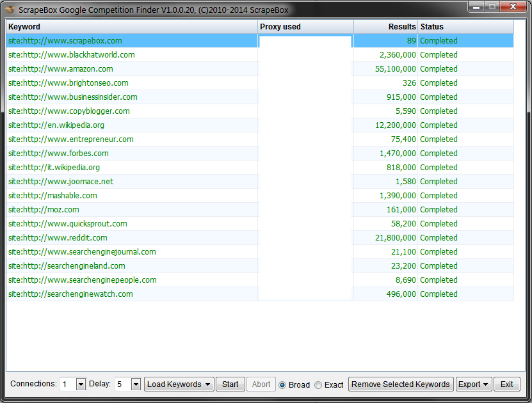The height and width of the screenshot is (403, 532).
Task: Click the Exit button
Action: pyautogui.click(x=507, y=384)
